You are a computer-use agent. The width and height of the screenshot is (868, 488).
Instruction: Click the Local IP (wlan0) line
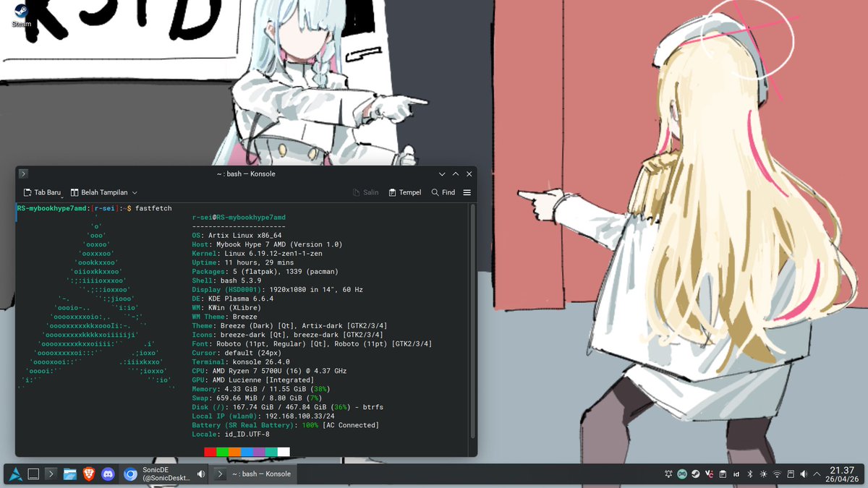coord(263,416)
